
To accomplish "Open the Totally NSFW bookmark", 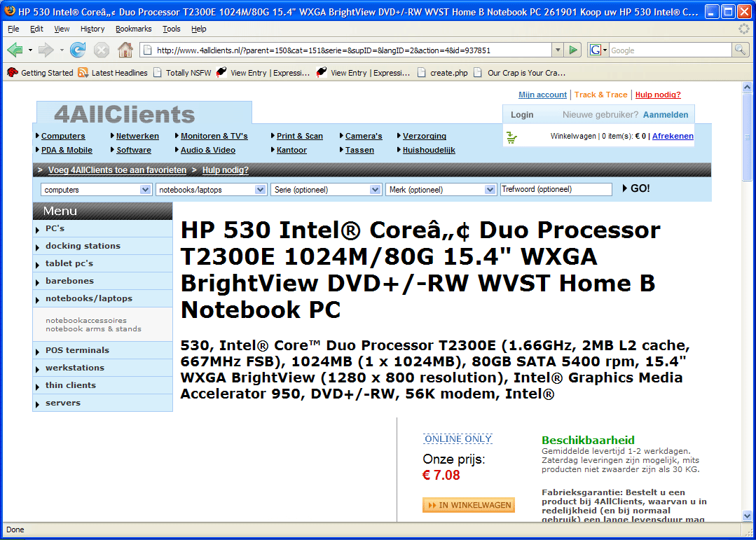I will coord(181,73).
